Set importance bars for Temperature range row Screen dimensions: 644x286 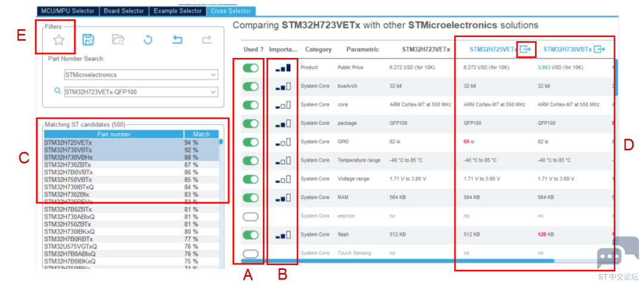click(x=283, y=161)
